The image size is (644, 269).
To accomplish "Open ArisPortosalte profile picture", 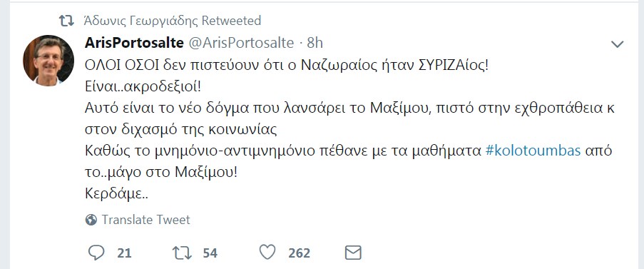I will 48,61.
